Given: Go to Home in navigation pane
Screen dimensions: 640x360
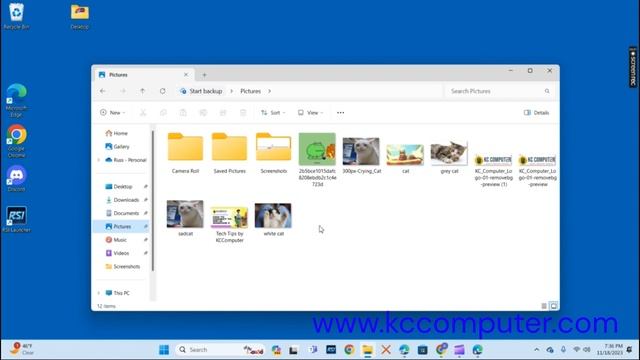Looking at the screenshot, I should [x=117, y=133].
